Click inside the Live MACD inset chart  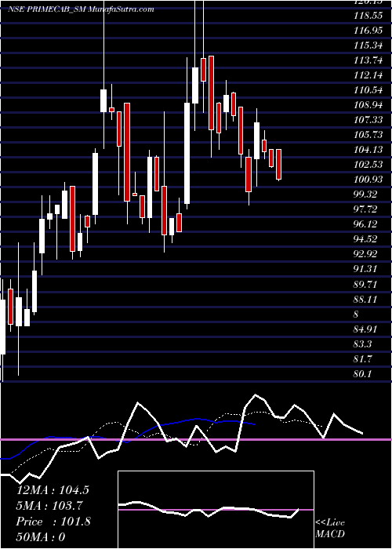[x=216, y=510]
